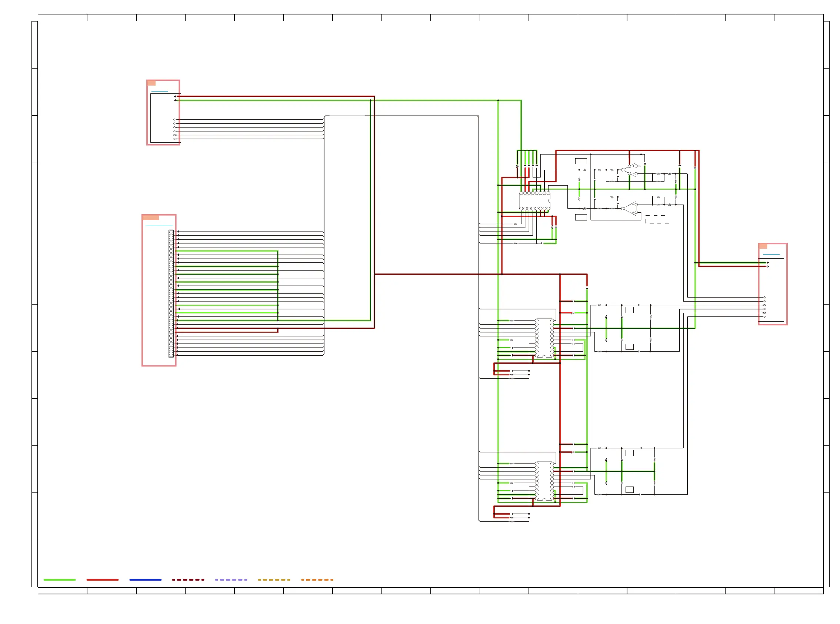Click the blue underlined link in top-left block

(x=159, y=91)
